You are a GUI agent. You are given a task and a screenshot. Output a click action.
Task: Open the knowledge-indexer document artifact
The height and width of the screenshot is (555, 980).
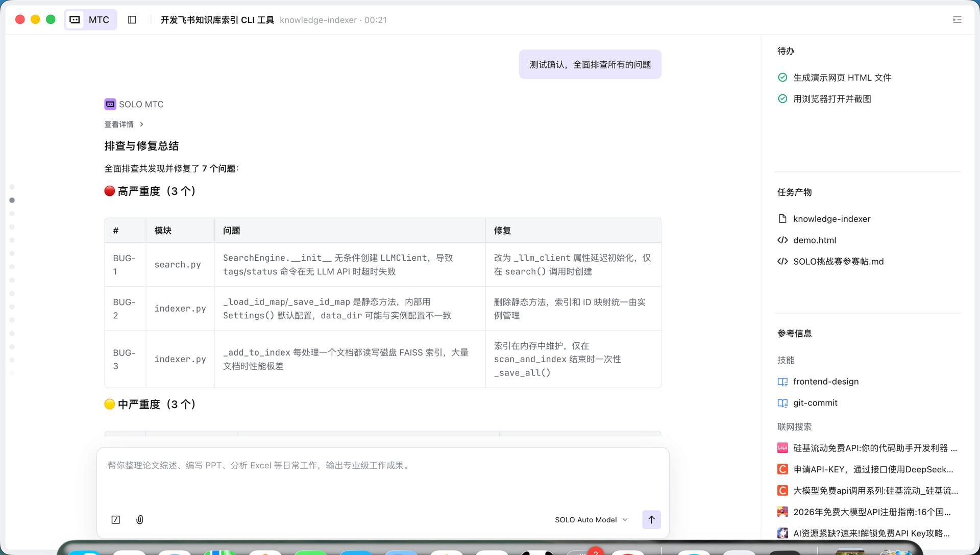coord(831,219)
